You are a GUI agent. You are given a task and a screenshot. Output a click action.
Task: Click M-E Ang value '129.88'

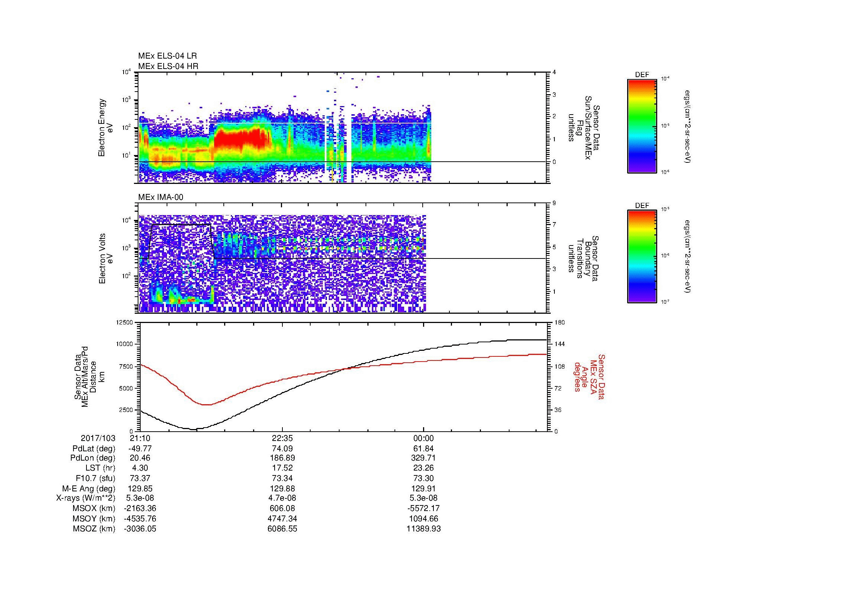click(282, 489)
